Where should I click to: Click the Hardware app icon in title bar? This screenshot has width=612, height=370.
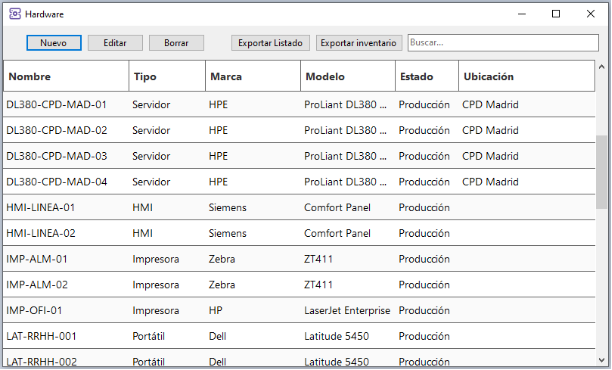pos(15,14)
